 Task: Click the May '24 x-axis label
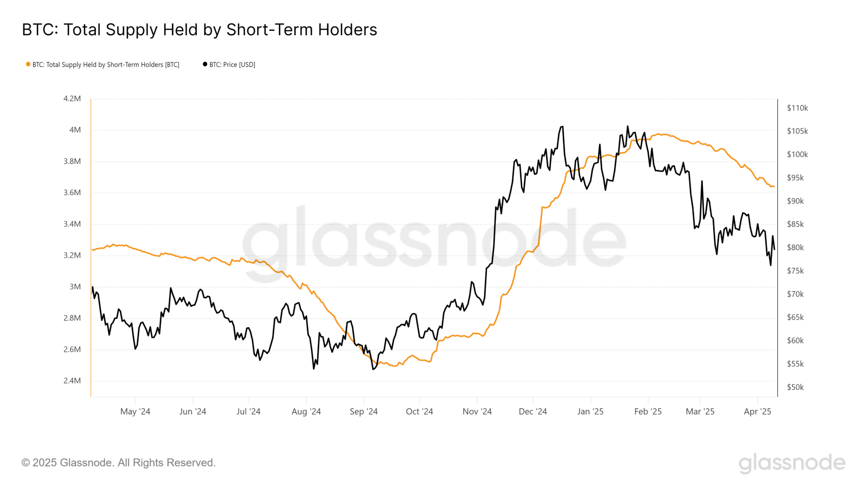coord(135,411)
